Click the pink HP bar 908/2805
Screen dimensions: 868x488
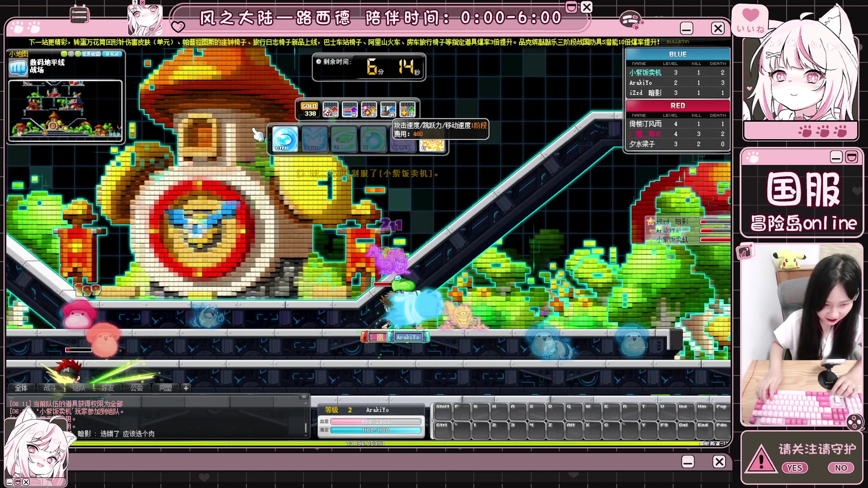376,422
